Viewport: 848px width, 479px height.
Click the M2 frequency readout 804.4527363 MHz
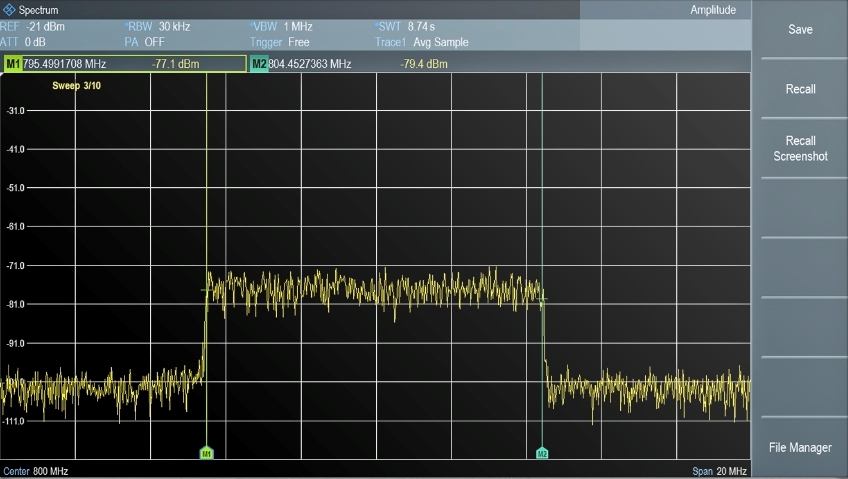click(x=310, y=64)
